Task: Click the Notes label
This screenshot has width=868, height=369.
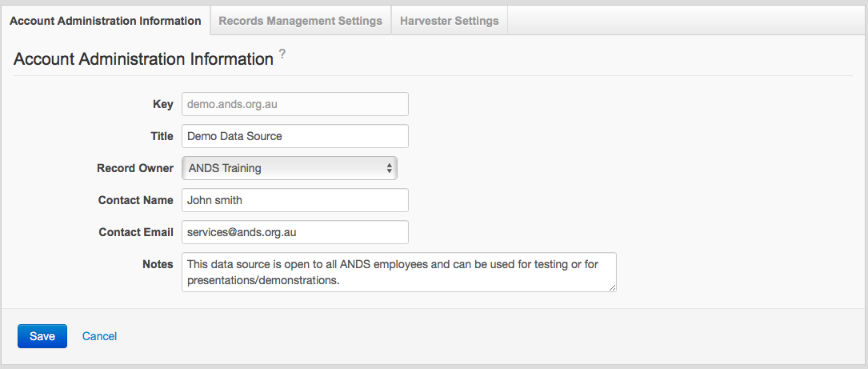Action: 158,264
